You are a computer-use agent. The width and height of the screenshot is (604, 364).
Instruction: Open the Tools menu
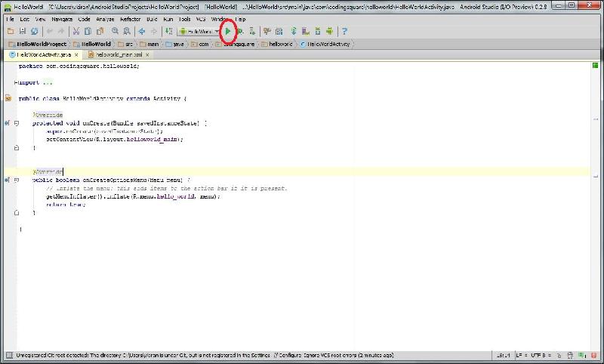[184, 19]
